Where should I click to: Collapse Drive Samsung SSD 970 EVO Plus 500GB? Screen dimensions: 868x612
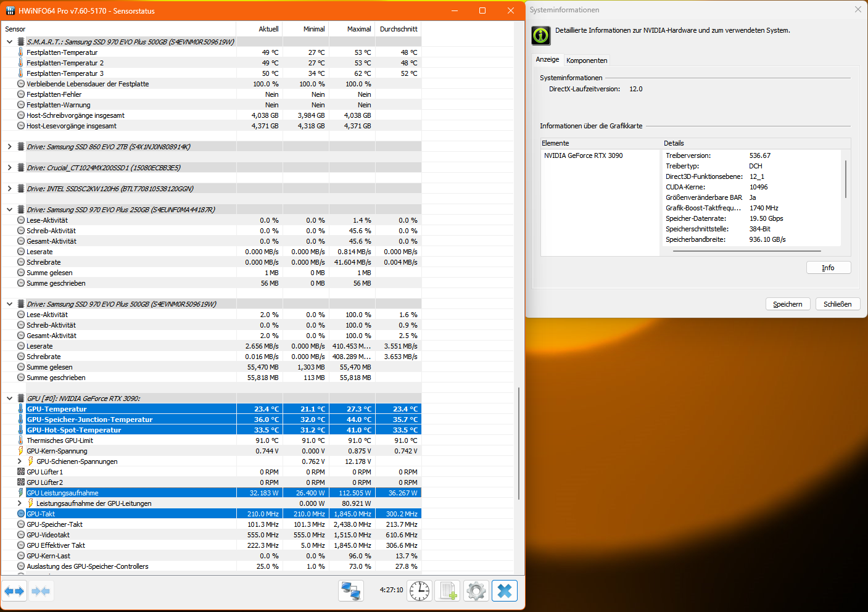9,304
